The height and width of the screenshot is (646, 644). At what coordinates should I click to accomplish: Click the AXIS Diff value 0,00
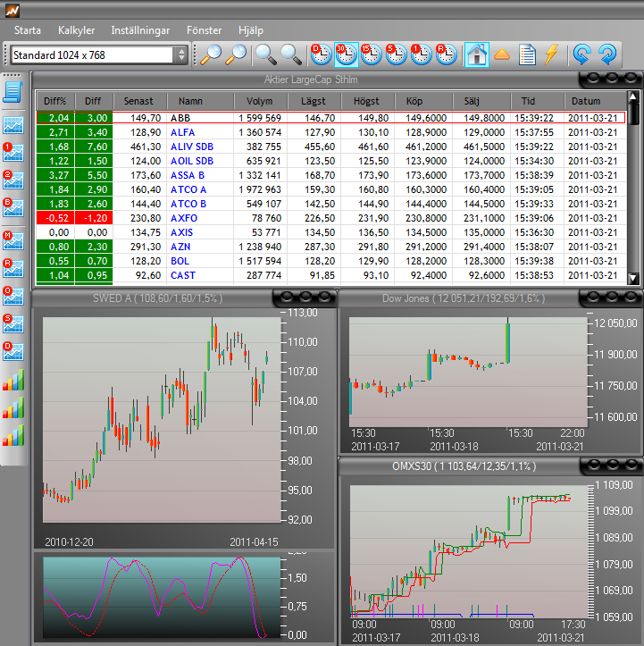click(97, 233)
